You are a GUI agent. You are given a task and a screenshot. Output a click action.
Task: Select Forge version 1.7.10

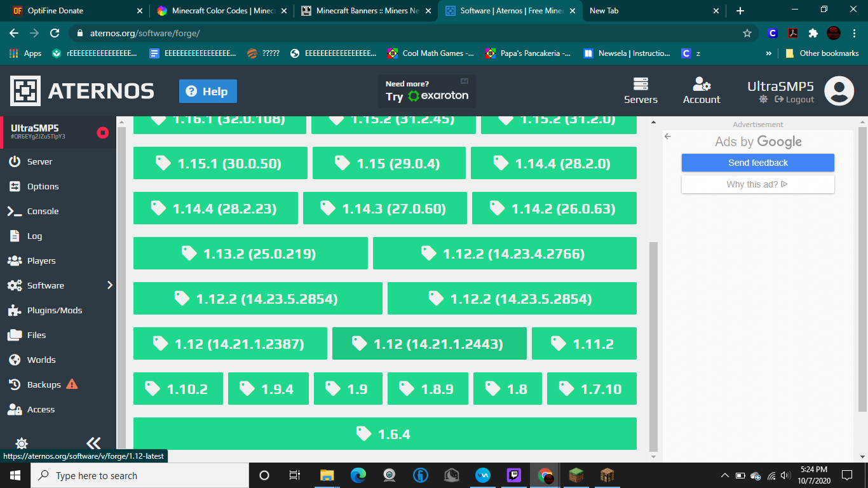[x=592, y=389]
